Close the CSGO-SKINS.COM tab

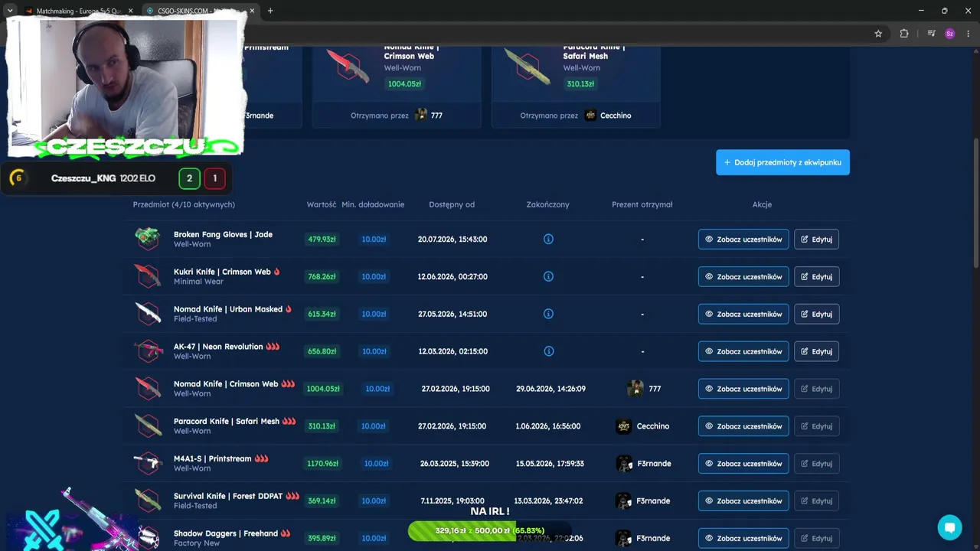click(x=252, y=11)
